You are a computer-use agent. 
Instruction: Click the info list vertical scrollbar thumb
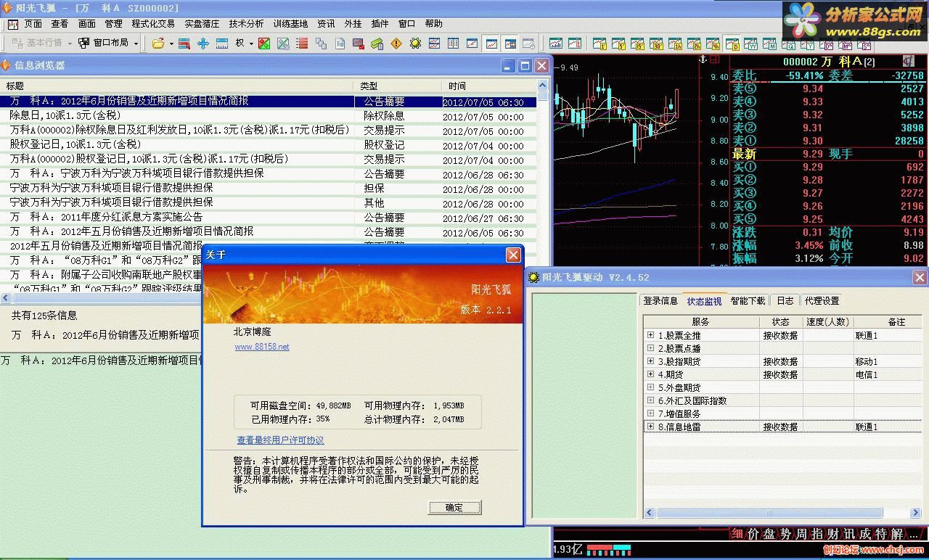543,96
